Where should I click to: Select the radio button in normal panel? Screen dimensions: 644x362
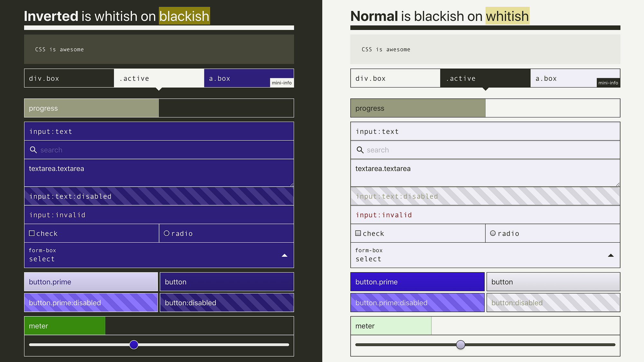pyautogui.click(x=492, y=233)
